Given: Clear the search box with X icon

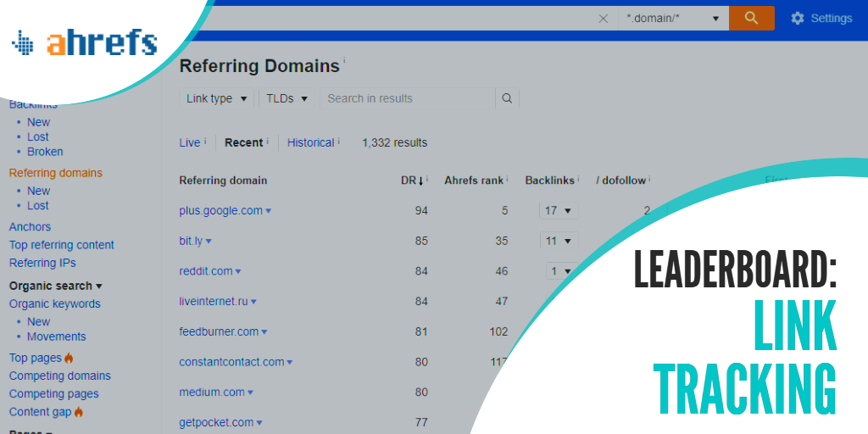Looking at the screenshot, I should [604, 19].
